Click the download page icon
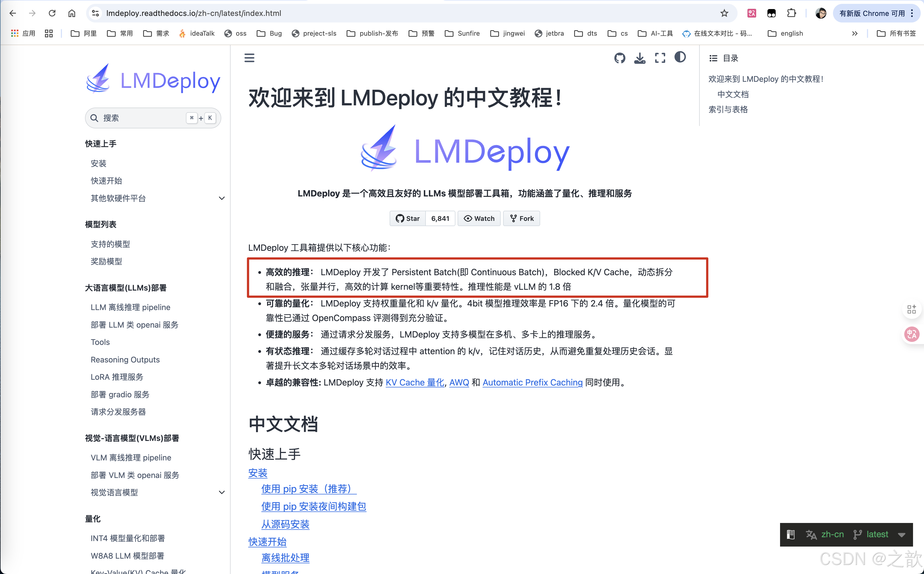 (639, 58)
